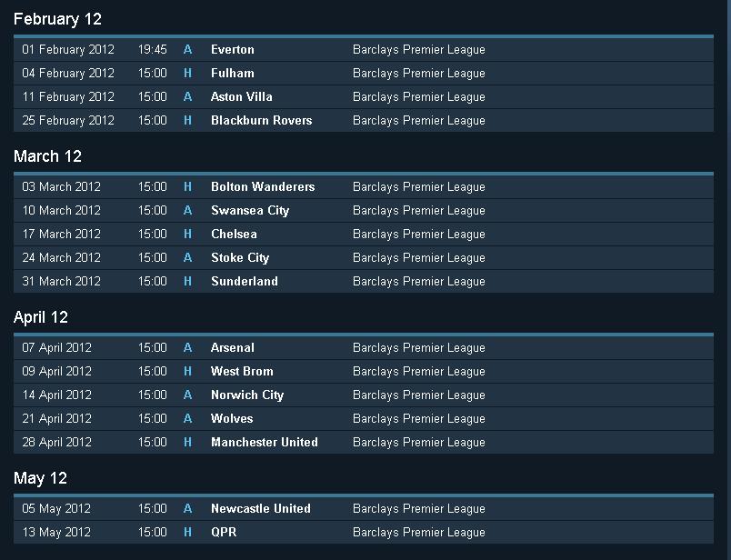Image resolution: width=731 pixels, height=560 pixels.
Task: Click the Sunderland team name
Action: [x=245, y=282]
